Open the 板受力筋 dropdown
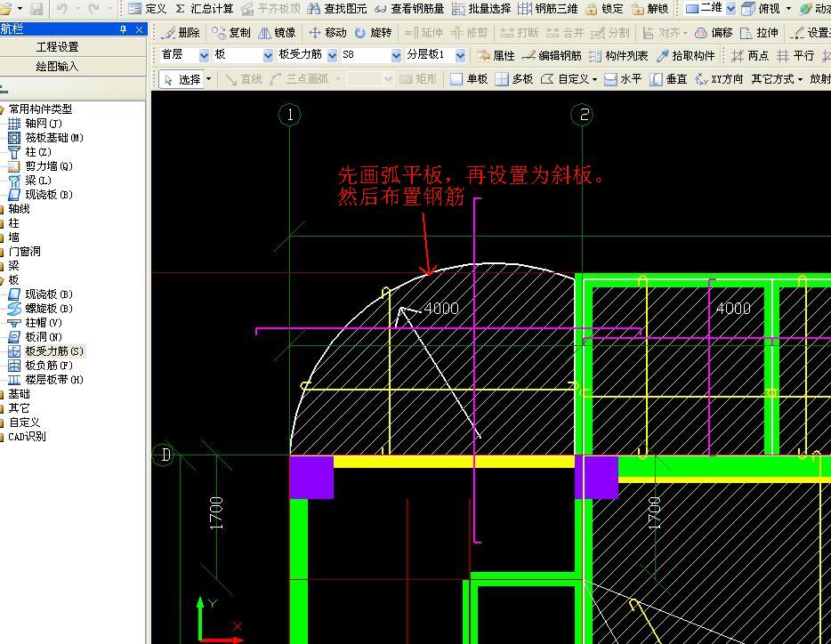This screenshot has width=831, height=644. pos(332,55)
